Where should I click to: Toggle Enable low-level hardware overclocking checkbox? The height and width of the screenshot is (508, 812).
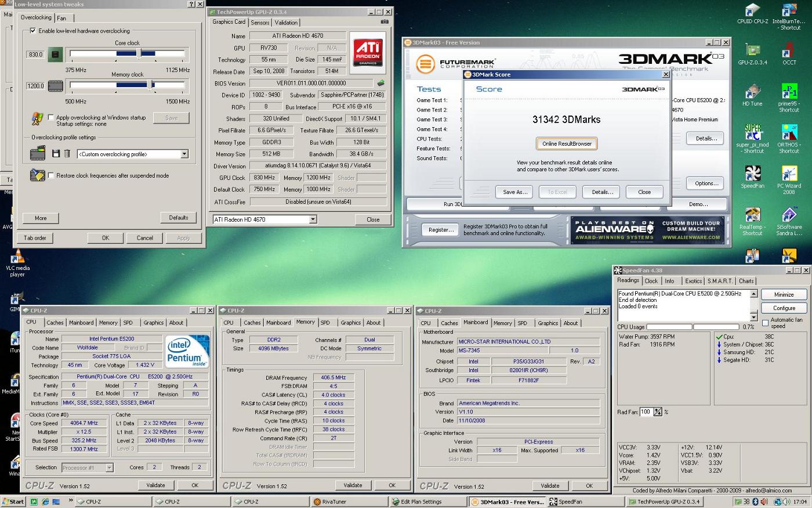click(33, 31)
